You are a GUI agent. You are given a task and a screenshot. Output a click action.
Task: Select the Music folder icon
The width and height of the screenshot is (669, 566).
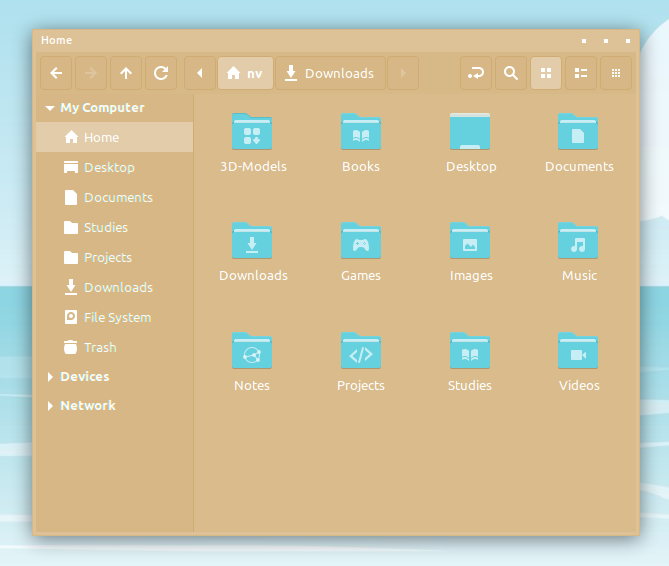tap(578, 242)
